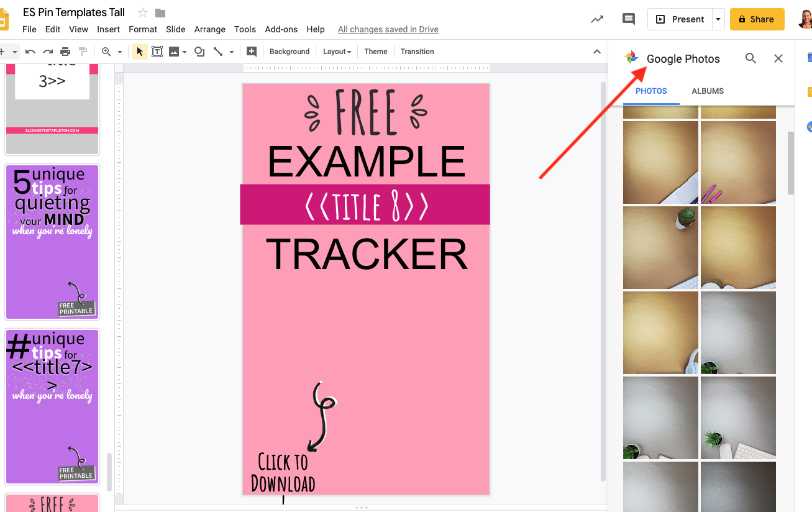The width and height of the screenshot is (812, 512).
Task: Open the Edit menu
Action: click(x=53, y=29)
